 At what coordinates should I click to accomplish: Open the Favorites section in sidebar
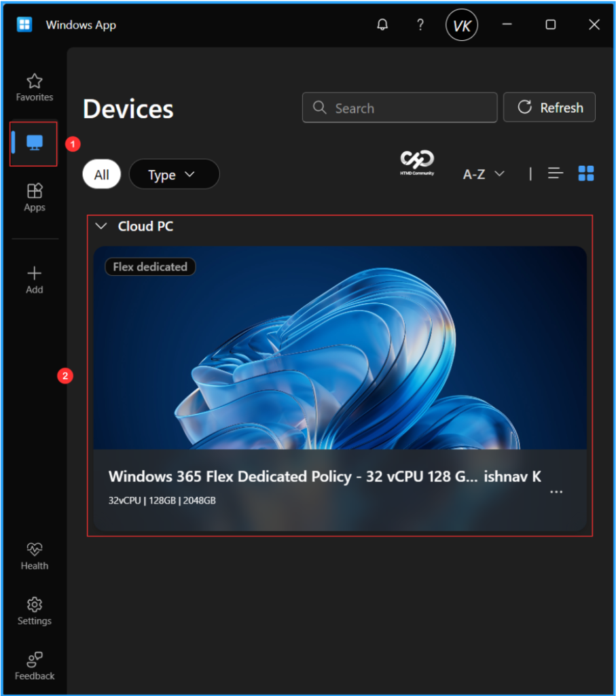click(x=35, y=88)
